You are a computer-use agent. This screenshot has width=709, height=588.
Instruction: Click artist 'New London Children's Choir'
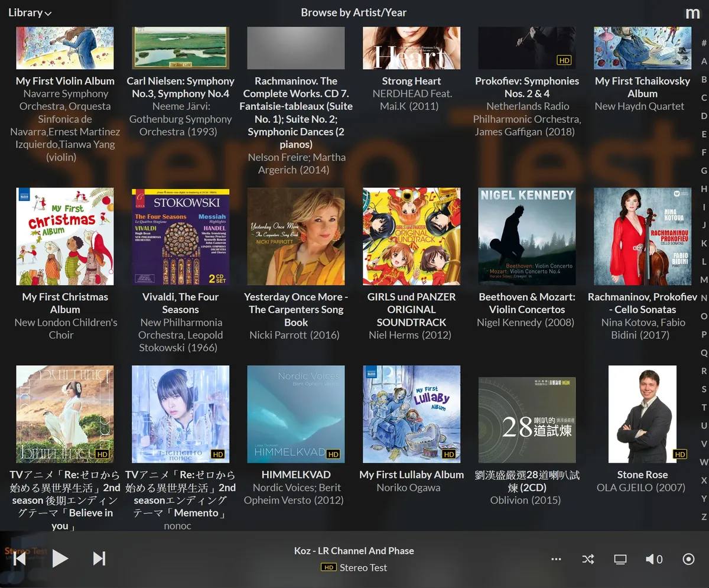coord(66,329)
